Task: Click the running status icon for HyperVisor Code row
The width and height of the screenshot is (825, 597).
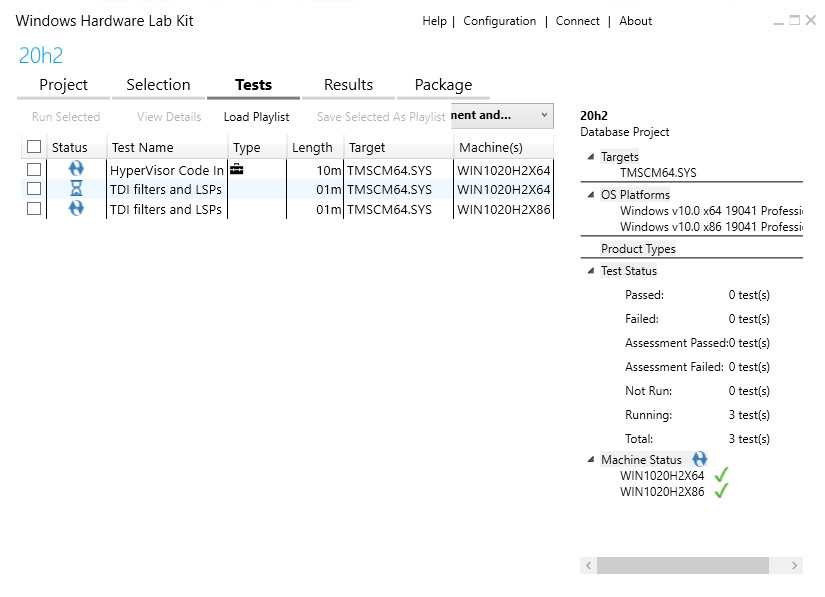Action: (x=76, y=169)
